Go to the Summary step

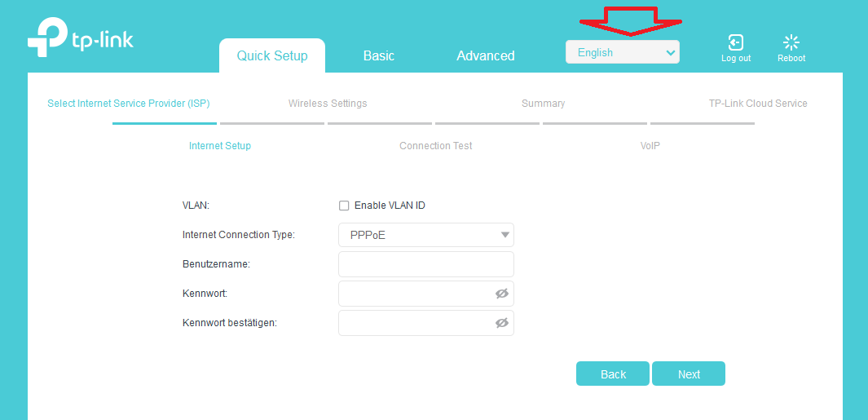pyautogui.click(x=543, y=104)
